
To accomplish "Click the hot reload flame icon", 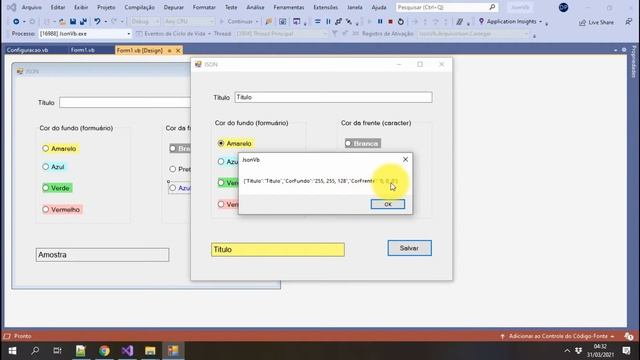I will pos(269,22).
